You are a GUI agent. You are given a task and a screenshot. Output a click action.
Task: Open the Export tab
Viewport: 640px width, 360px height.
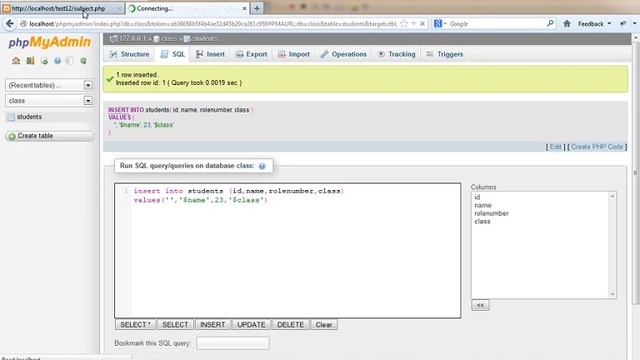251,54
